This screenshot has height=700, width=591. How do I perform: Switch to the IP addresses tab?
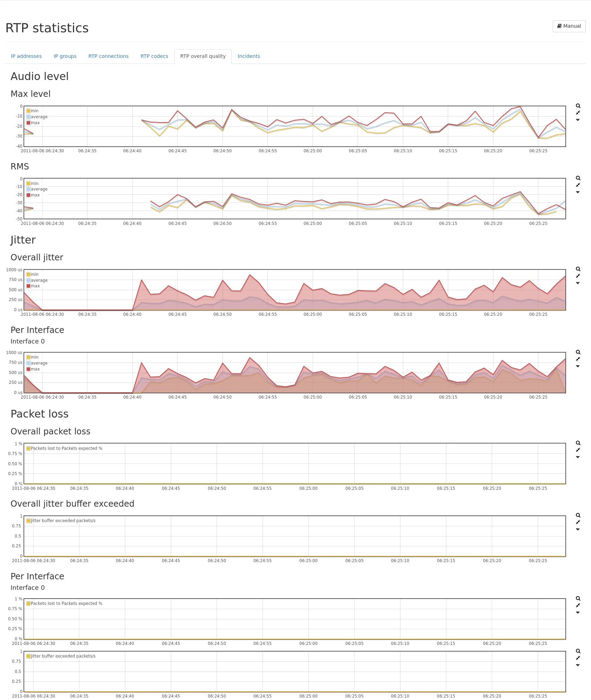[x=26, y=56]
